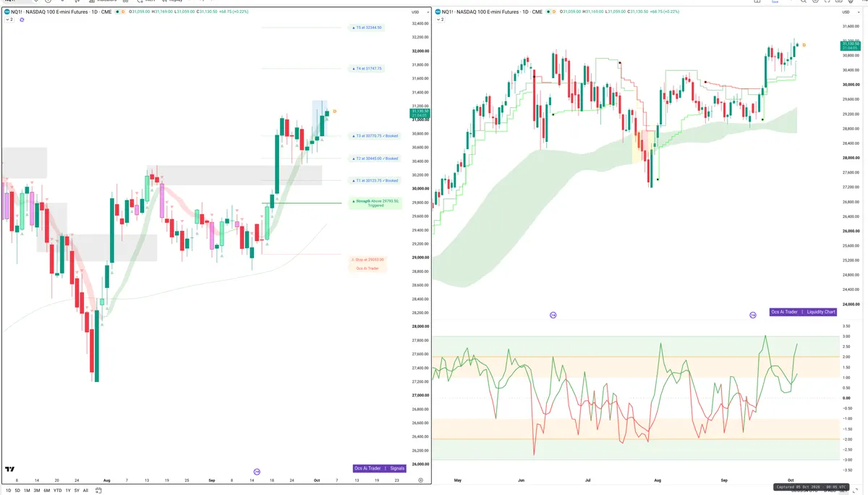Open the go-to-date calendar icon
This screenshot has width=868, height=495.
pyautogui.click(x=97, y=490)
